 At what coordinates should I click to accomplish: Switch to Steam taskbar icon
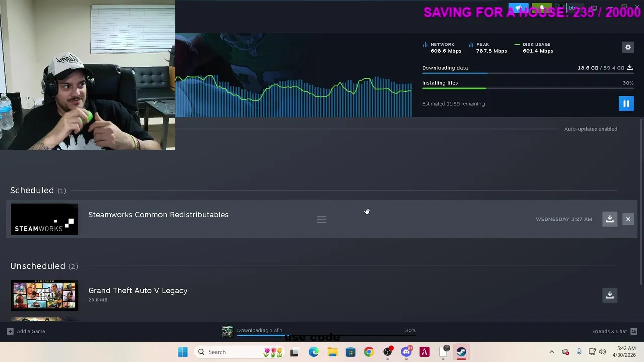(x=461, y=352)
